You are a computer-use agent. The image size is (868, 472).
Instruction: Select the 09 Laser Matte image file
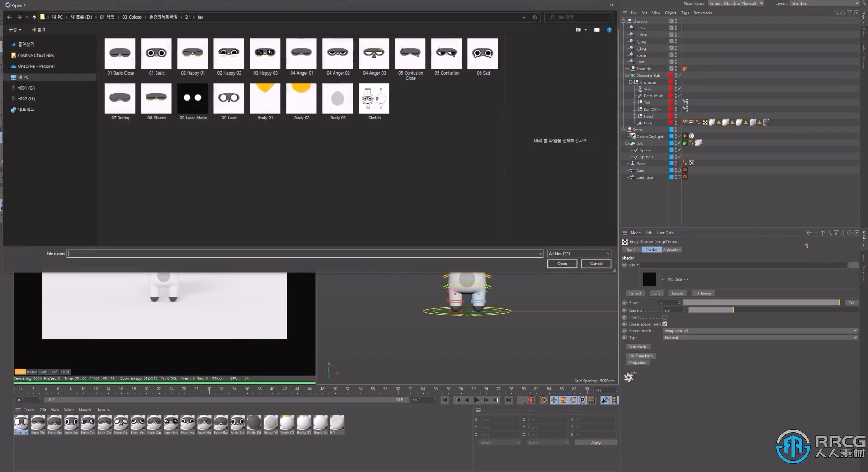(x=193, y=102)
